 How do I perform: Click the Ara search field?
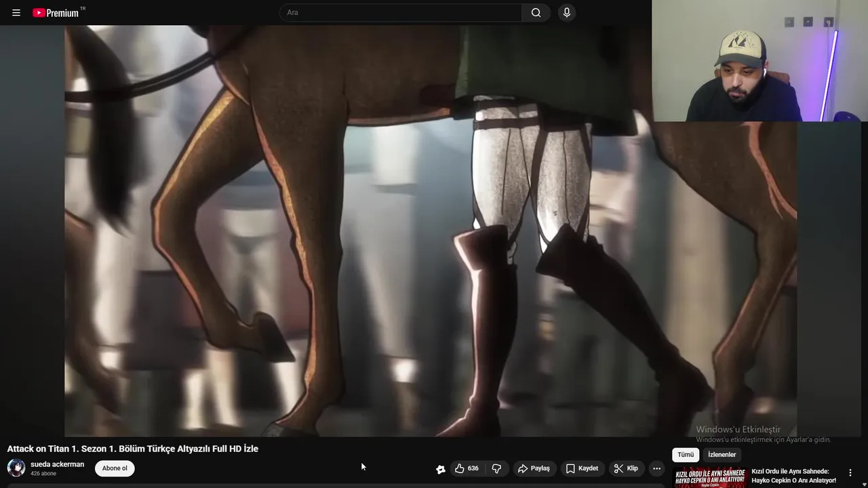pyautogui.click(x=401, y=13)
